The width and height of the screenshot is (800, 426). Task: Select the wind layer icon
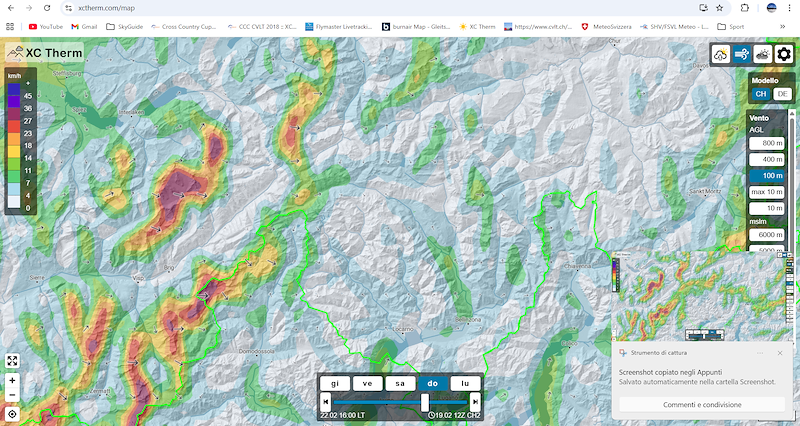point(742,54)
